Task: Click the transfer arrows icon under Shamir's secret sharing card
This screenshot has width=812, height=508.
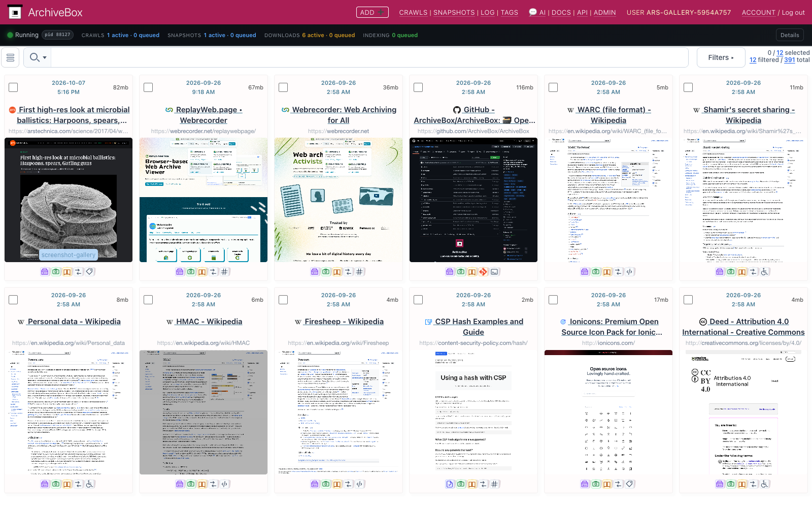Action: tap(753, 272)
